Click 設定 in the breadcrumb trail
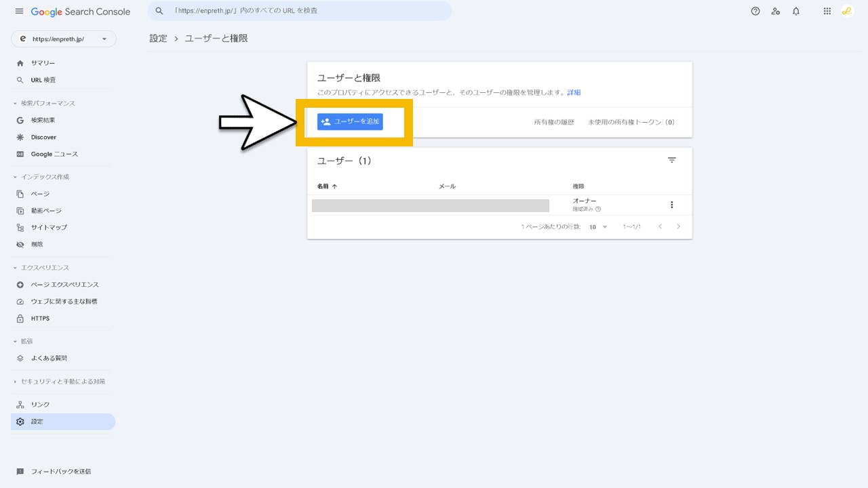The image size is (868, 488). (158, 38)
